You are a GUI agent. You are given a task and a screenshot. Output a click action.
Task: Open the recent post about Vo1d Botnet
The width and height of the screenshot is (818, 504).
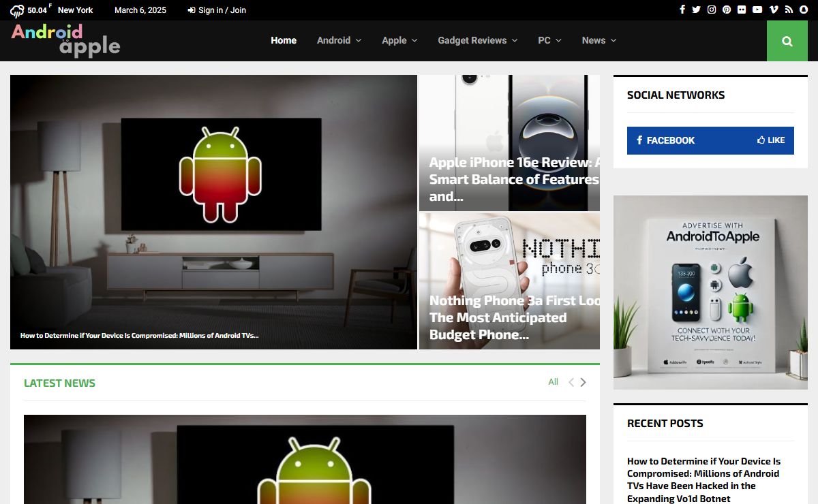[703, 480]
